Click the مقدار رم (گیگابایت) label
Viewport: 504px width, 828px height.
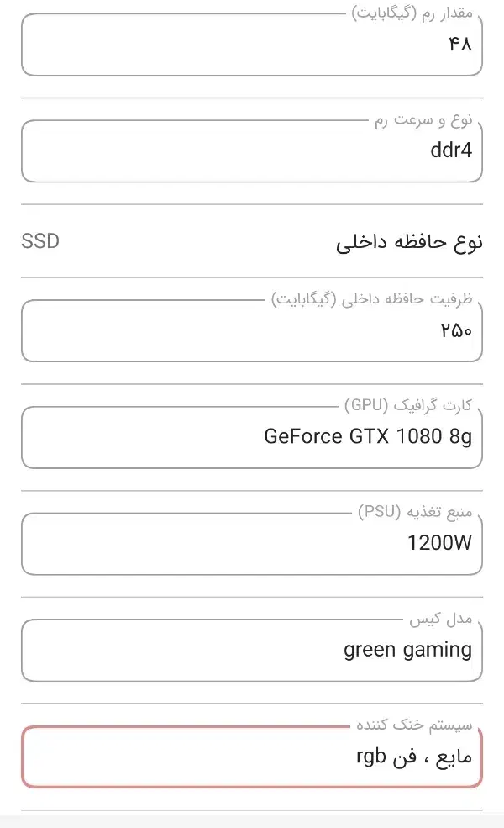pyautogui.click(x=412, y=14)
